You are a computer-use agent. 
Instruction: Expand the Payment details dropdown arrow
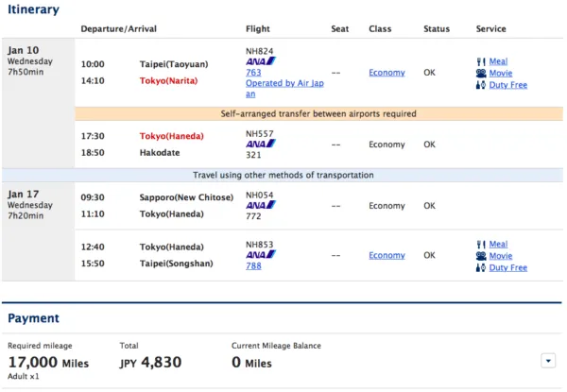[x=548, y=361]
